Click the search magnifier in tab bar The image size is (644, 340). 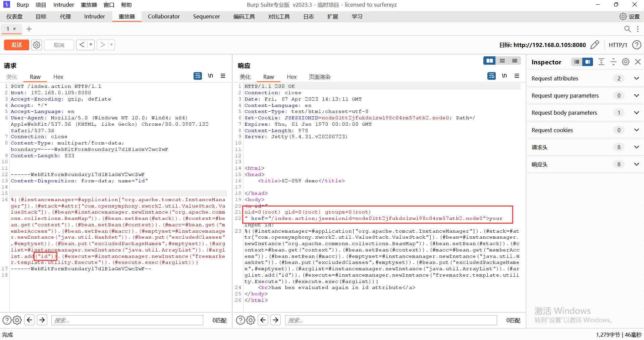(x=627, y=29)
